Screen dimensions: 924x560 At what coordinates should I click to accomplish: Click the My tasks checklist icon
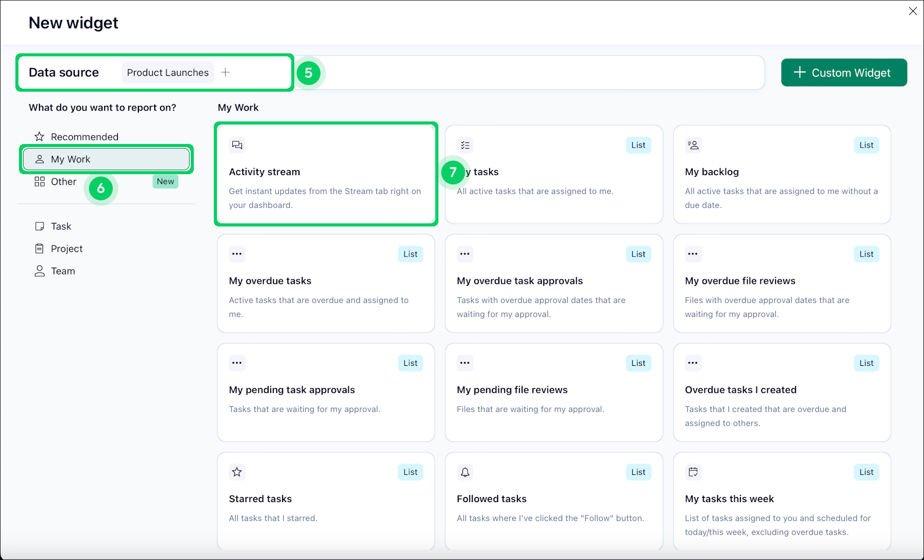(x=465, y=145)
